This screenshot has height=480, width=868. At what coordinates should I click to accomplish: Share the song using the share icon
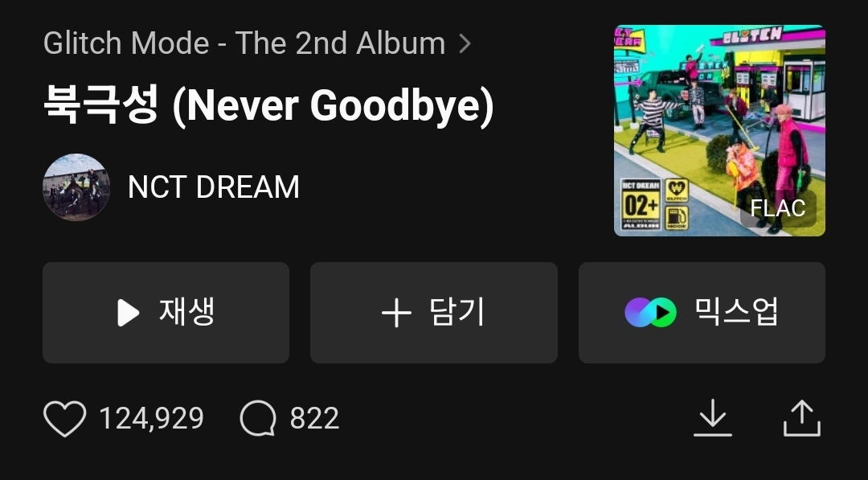[x=801, y=418]
